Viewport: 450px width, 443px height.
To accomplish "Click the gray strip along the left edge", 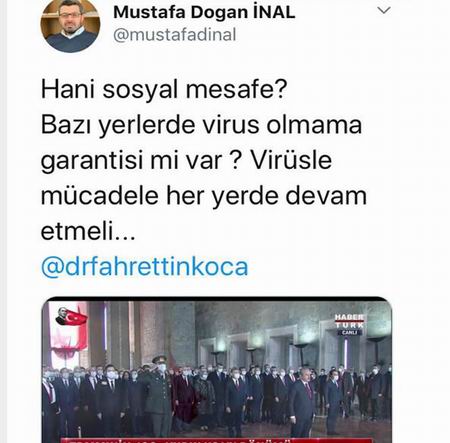I will click(x=3, y=221).
